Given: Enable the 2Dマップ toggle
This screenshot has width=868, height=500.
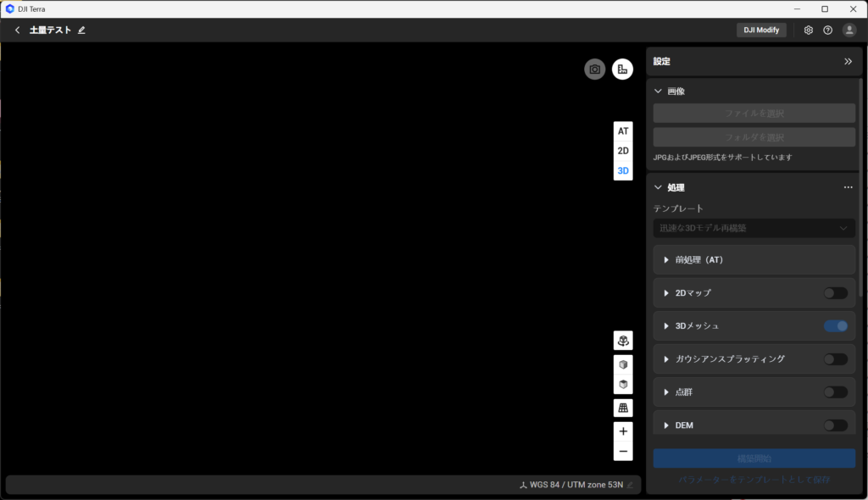Looking at the screenshot, I should (835, 293).
